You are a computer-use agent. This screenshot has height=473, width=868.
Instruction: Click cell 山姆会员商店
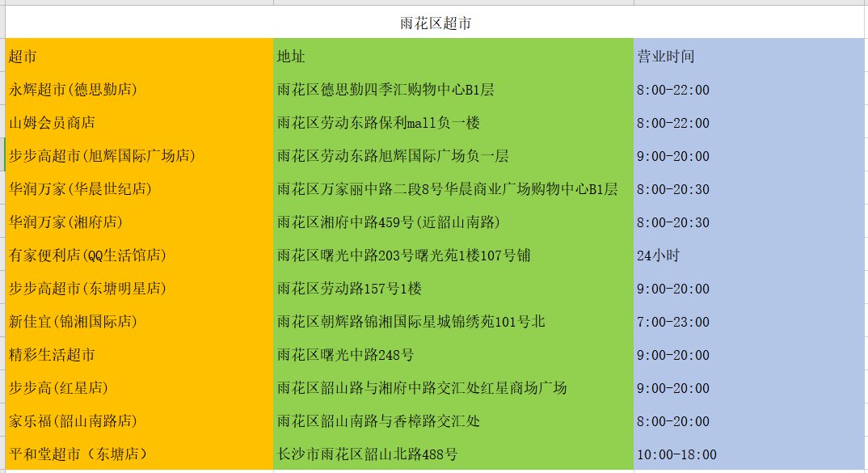click(140, 122)
